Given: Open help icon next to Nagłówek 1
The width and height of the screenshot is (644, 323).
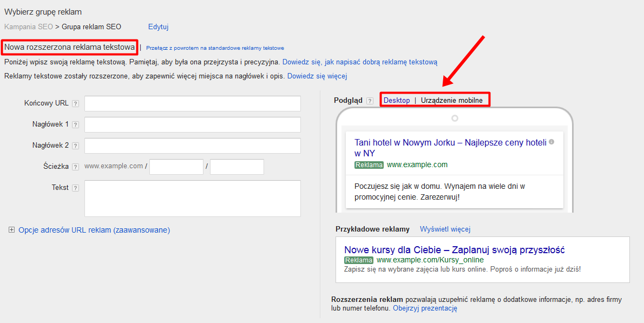Looking at the screenshot, I should click(x=75, y=125).
